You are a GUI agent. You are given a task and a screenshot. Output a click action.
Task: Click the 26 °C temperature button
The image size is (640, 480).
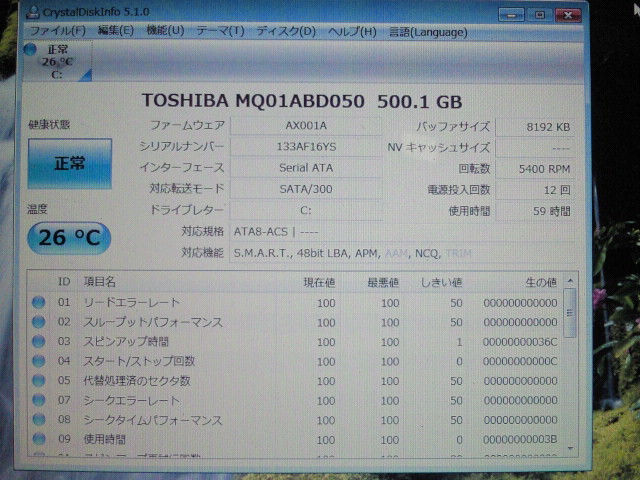[69, 238]
